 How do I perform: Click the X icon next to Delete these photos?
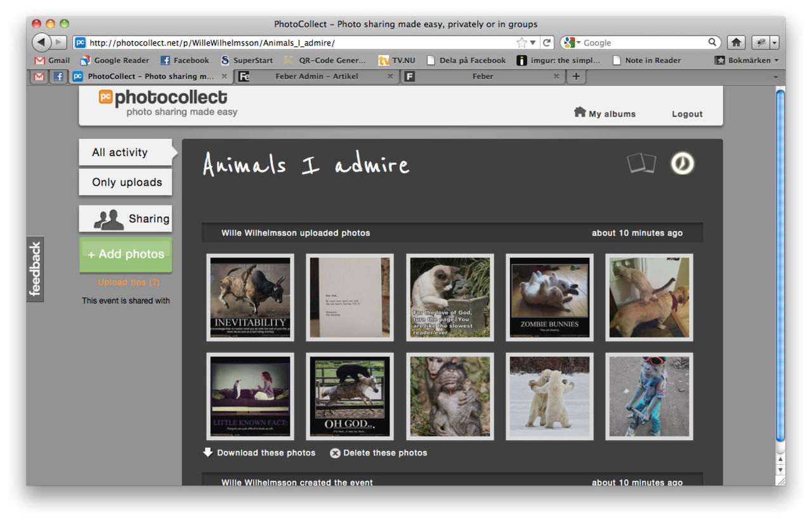[x=335, y=452]
